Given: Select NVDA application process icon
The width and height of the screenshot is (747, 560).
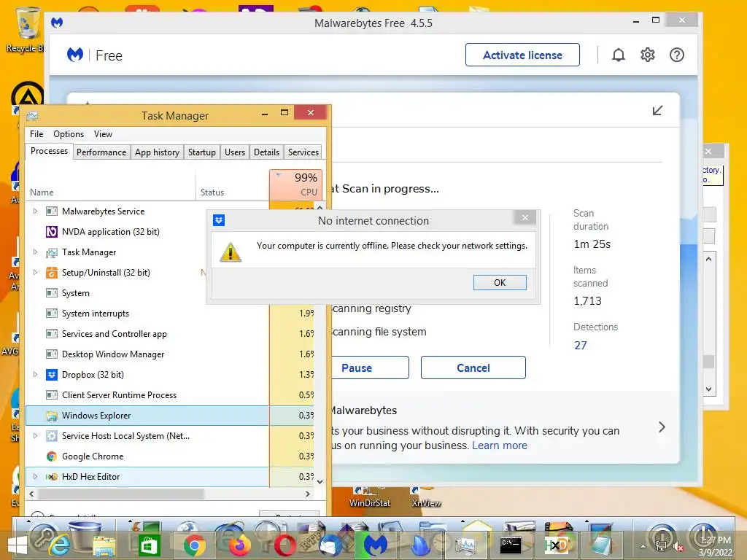Looking at the screenshot, I should (52, 232).
